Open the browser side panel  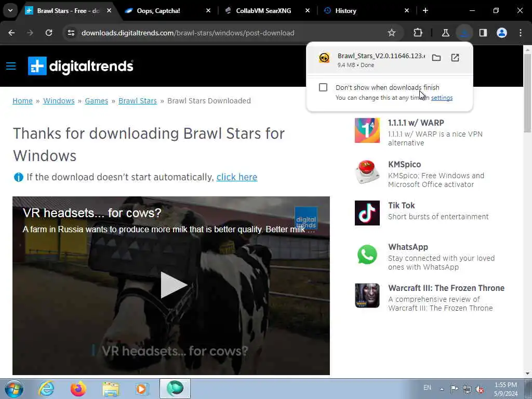point(483,33)
